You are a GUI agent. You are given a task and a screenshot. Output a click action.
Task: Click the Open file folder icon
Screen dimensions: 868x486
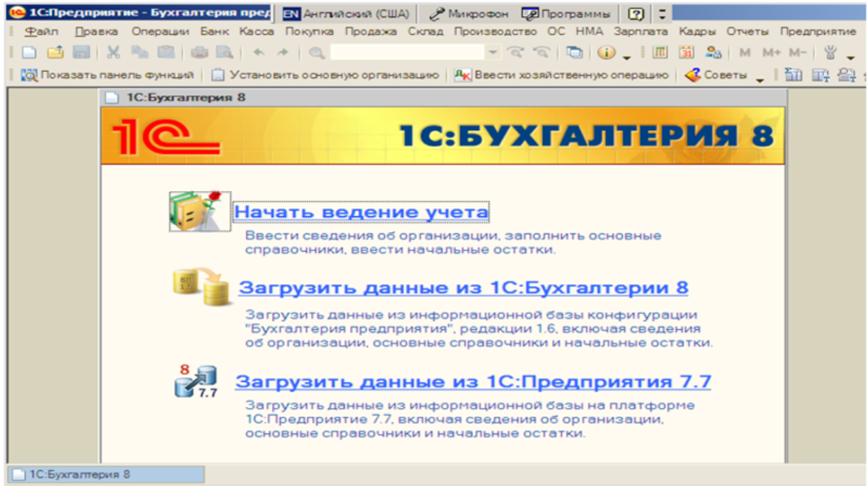click(55, 53)
